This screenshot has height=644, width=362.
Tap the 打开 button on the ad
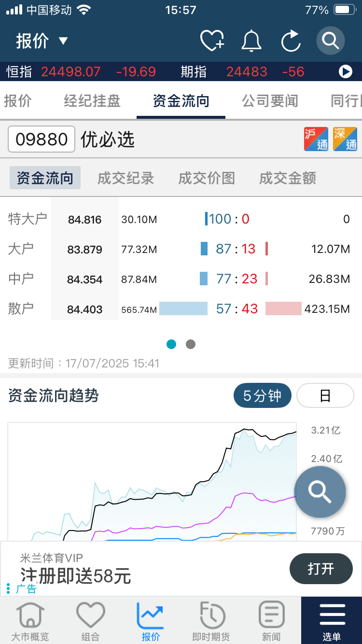(321, 569)
